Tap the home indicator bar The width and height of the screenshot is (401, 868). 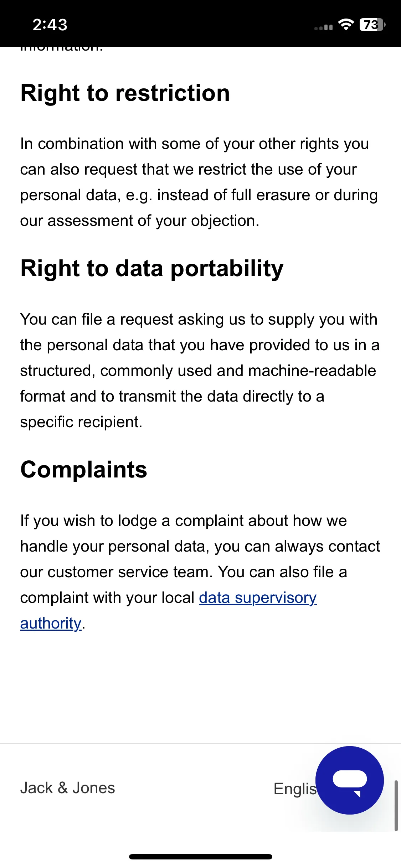[201, 857]
